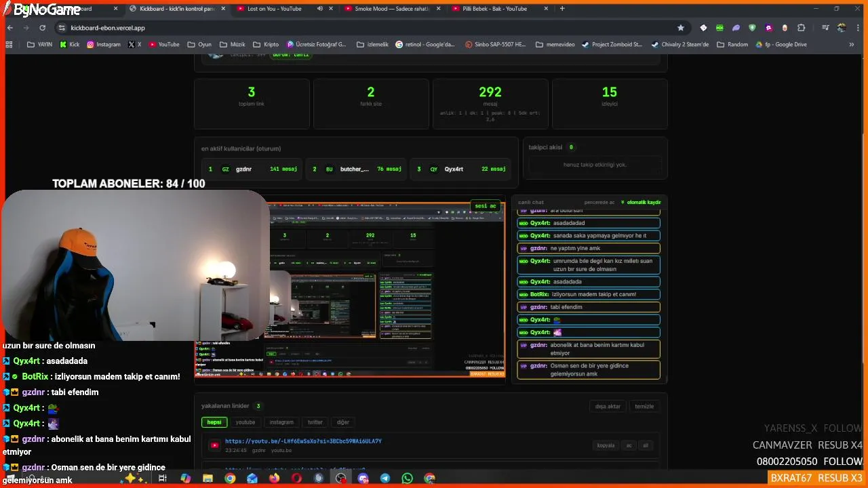The height and width of the screenshot is (488, 868).
Task: Open the Random bookmarks folder
Action: tap(732, 45)
